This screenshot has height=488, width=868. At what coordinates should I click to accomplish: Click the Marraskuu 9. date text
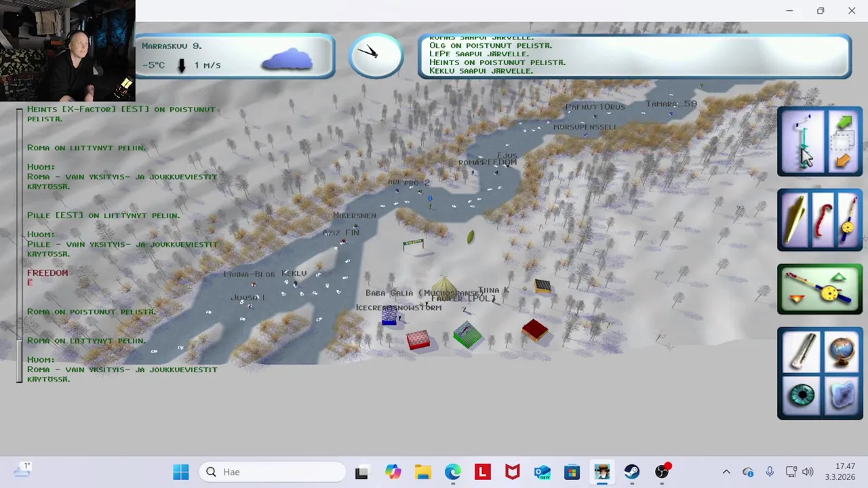click(x=172, y=45)
